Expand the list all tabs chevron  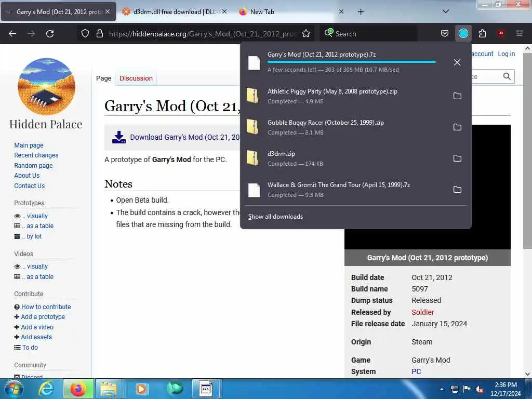pyautogui.click(x=446, y=11)
